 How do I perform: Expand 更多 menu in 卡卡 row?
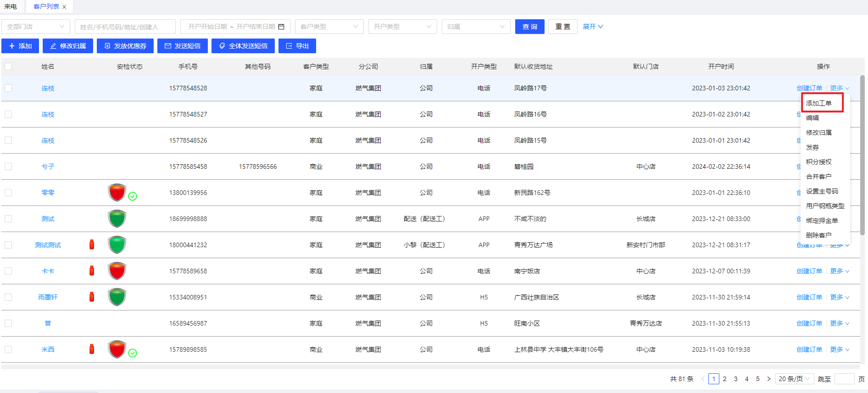point(840,271)
